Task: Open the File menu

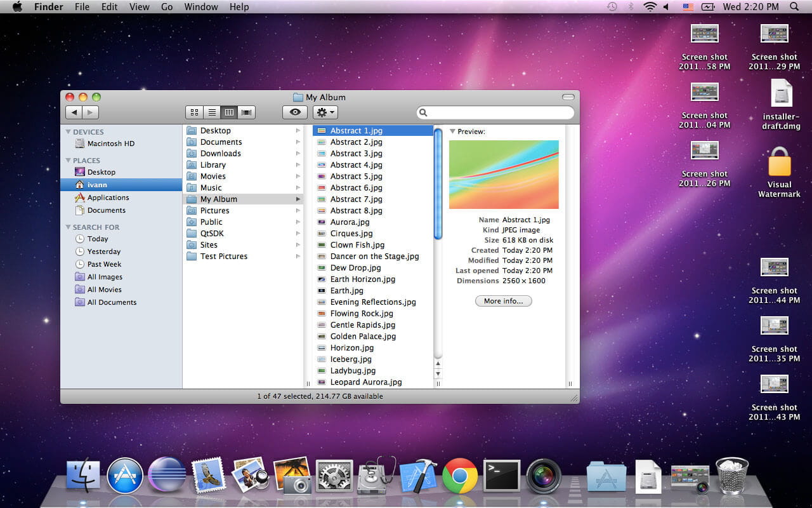Action: [x=82, y=7]
